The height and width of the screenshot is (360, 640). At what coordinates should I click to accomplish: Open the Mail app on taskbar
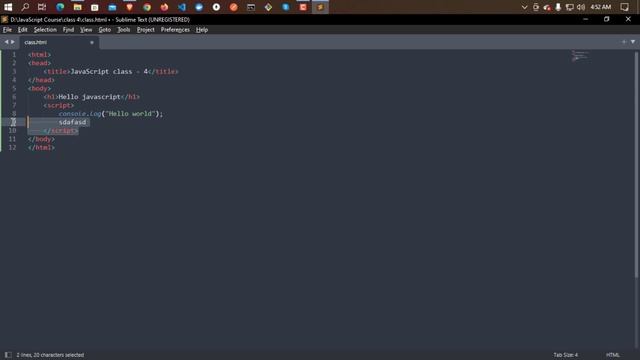point(112,7)
